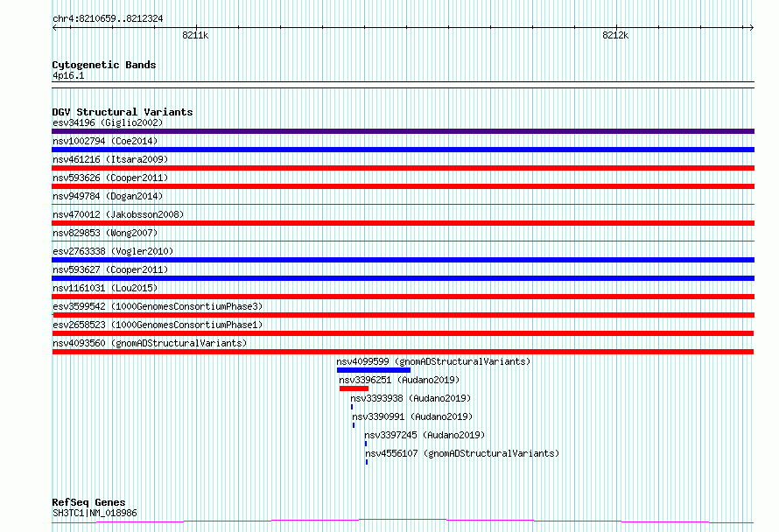Click the chr4:8210659..8212324 region label

(108, 19)
